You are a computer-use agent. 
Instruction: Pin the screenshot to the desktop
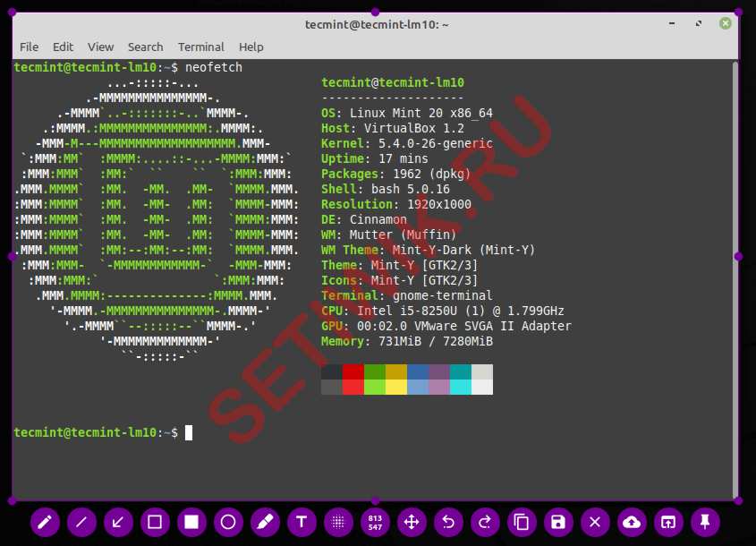pos(705,522)
